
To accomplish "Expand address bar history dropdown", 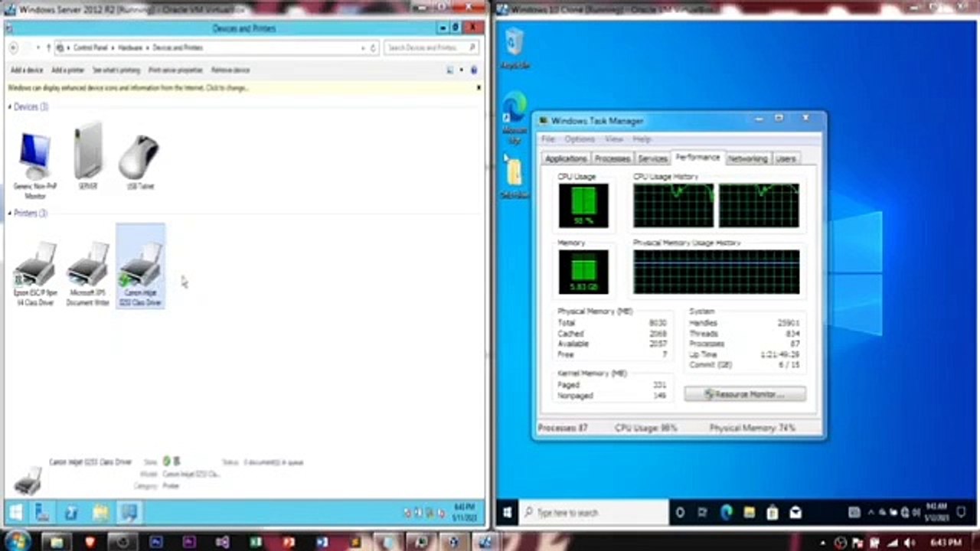I will tap(363, 47).
